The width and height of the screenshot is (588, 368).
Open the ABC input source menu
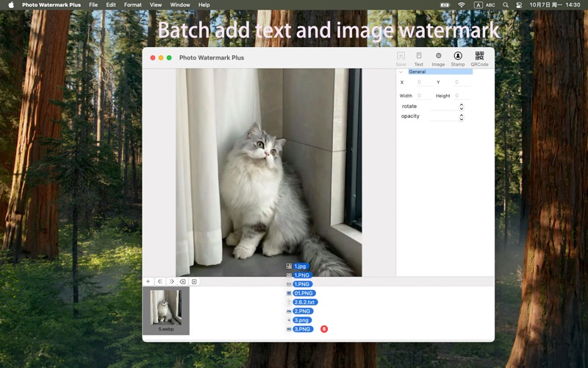[x=484, y=5]
